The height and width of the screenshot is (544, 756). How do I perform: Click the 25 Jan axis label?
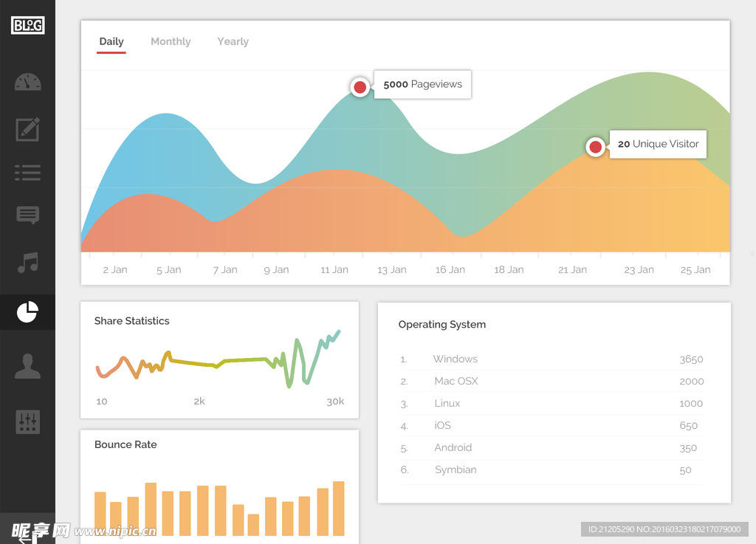695,270
